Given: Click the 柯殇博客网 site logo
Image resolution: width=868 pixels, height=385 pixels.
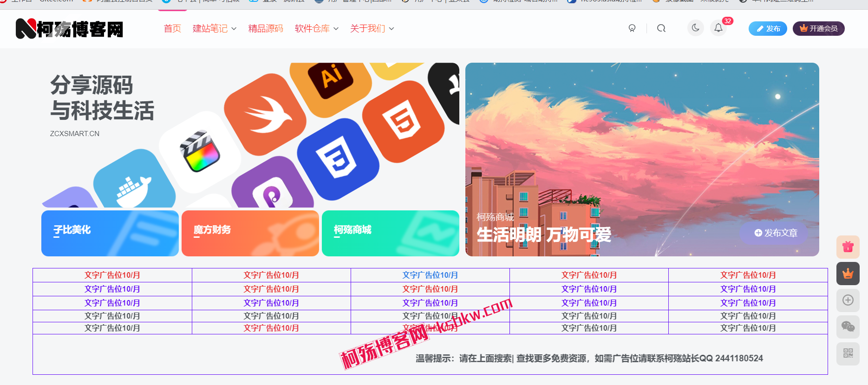Looking at the screenshot, I should (70, 29).
